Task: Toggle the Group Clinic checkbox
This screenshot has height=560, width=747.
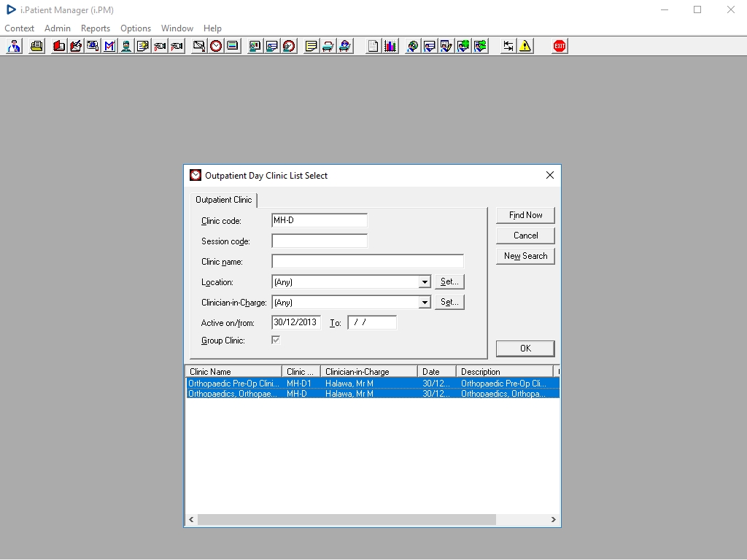Action: [276, 340]
